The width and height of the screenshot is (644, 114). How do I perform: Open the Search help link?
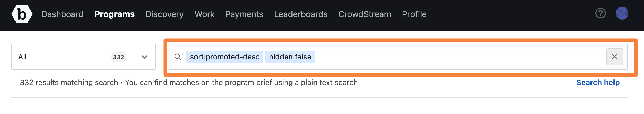coord(598,82)
